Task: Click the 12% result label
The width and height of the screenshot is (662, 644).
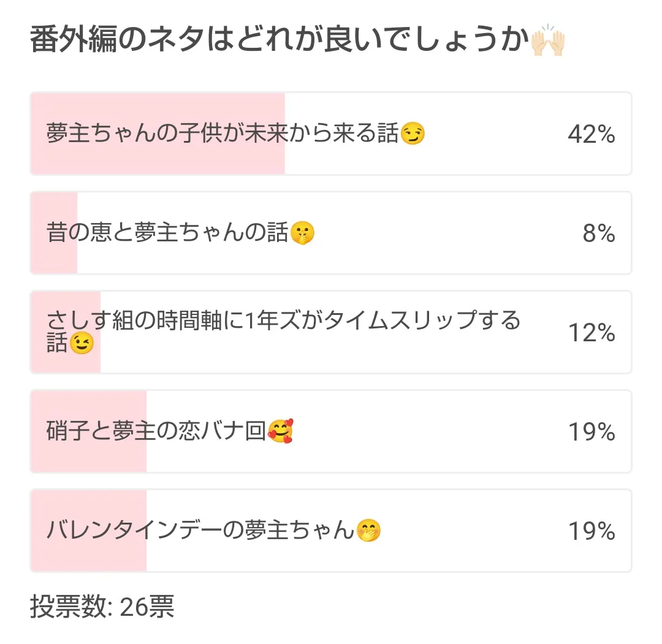Action: 591,333
